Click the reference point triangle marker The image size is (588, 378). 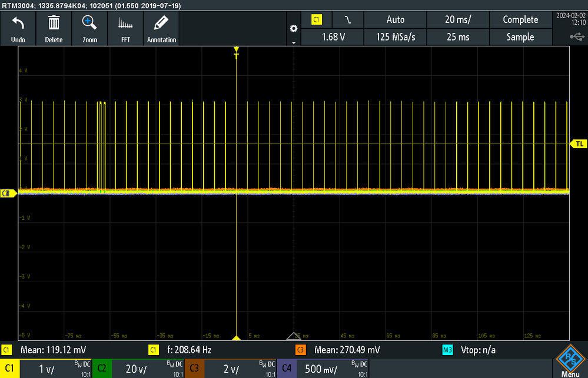click(x=294, y=336)
